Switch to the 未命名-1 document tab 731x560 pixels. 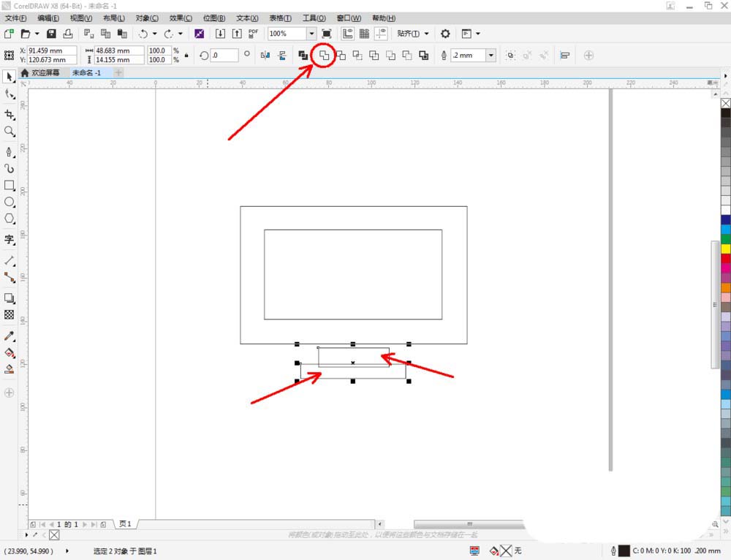click(86, 72)
